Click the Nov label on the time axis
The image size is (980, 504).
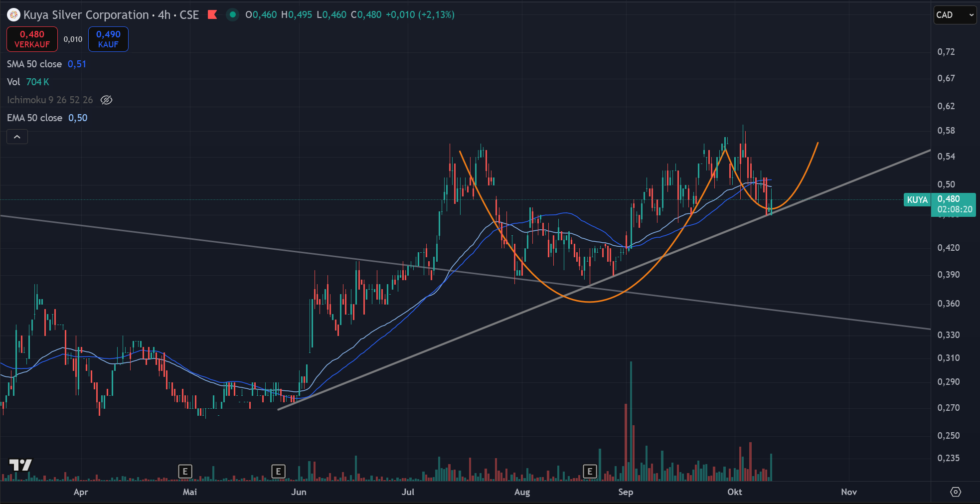tap(849, 492)
